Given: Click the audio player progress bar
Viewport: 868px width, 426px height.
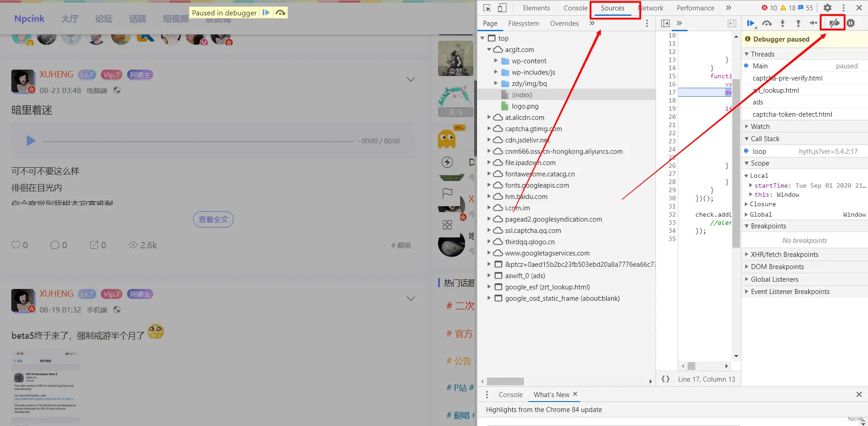Looking at the screenshot, I should (198, 141).
